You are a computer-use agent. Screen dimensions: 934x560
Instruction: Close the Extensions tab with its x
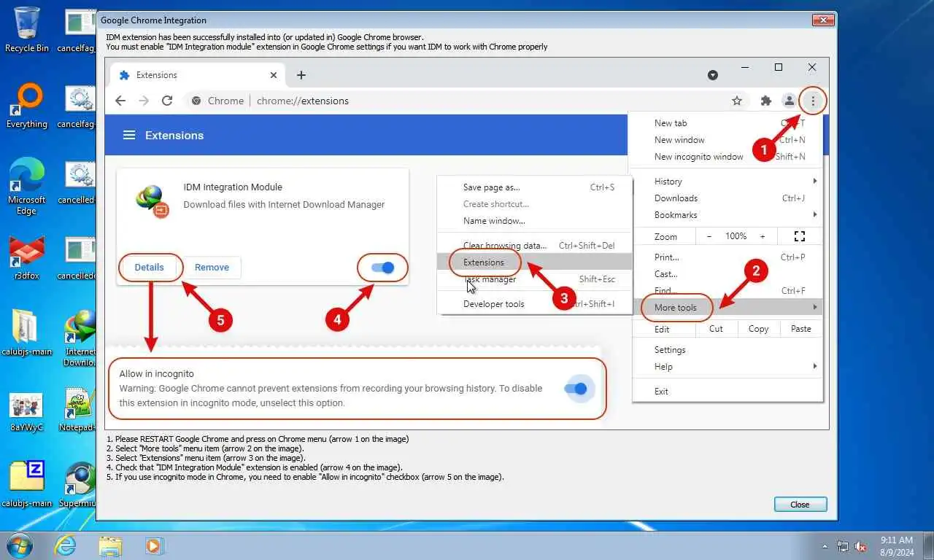pos(274,75)
